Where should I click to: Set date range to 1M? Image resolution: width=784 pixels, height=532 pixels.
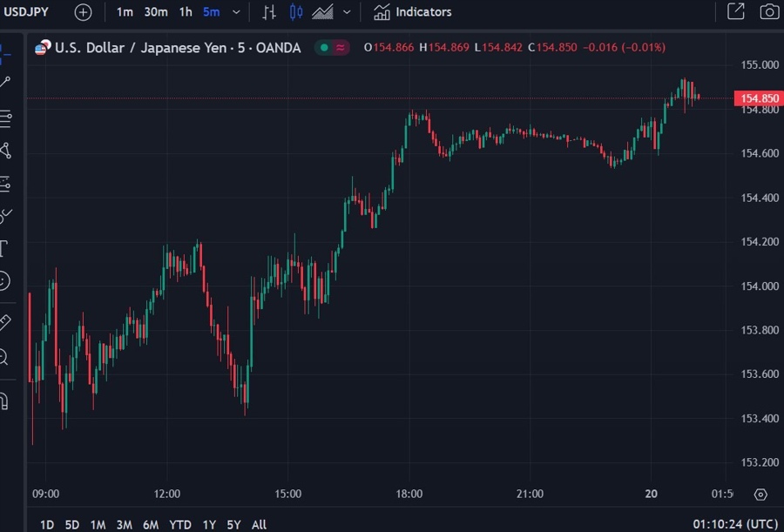click(x=98, y=524)
